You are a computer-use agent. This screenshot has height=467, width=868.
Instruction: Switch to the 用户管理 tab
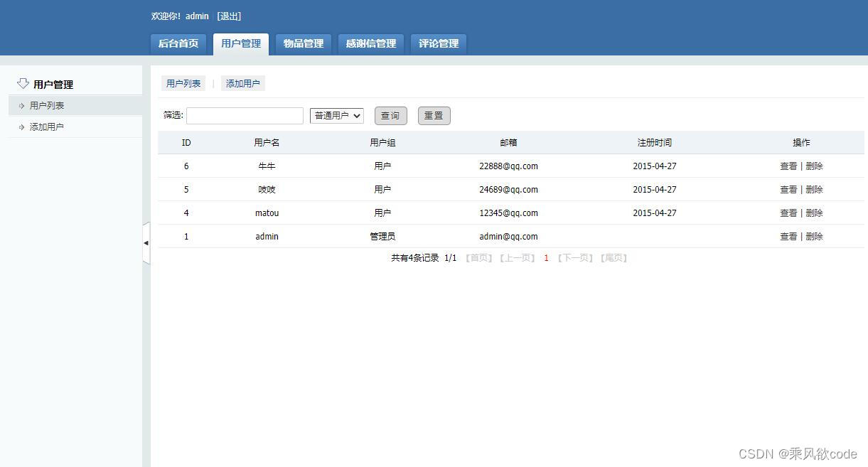241,43
